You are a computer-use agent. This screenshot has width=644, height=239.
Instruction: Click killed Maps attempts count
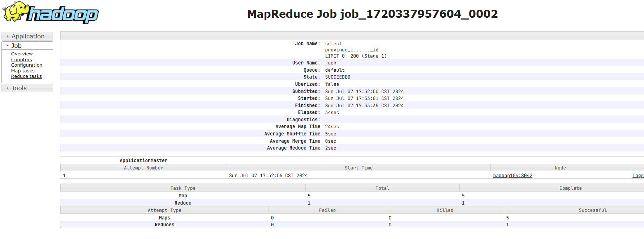coord(390,218)
